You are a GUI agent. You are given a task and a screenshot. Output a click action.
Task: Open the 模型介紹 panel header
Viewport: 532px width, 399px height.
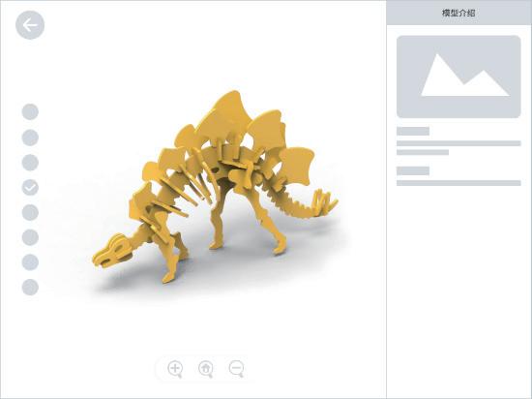coord(458,13)
